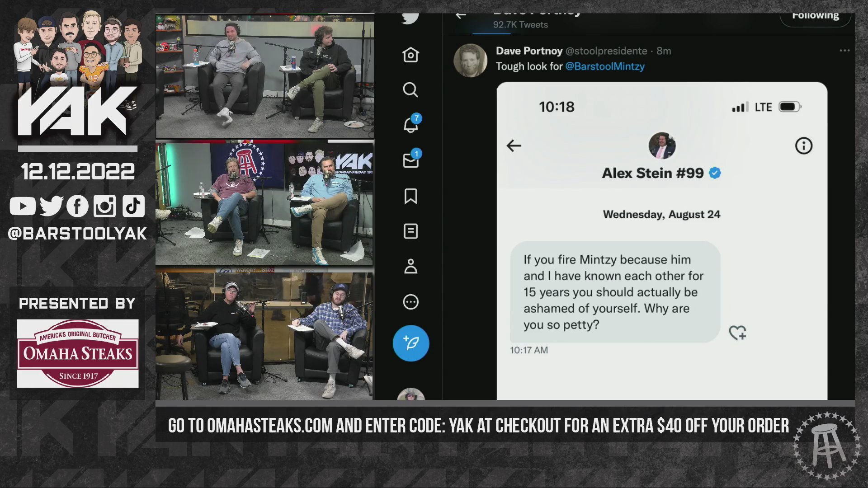Open the More circle menu icon
Viewport: 868px width, 488px height.
410,302
